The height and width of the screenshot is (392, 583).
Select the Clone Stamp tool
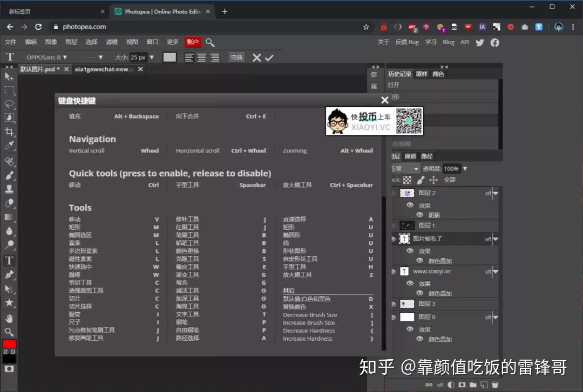pyautogui.click(x=9, y=189)
